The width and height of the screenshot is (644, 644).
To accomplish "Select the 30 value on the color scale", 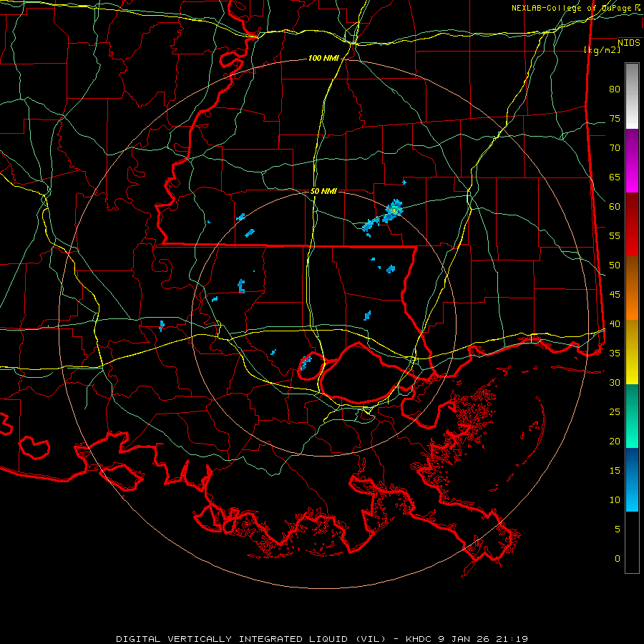I will click(615, 383).
